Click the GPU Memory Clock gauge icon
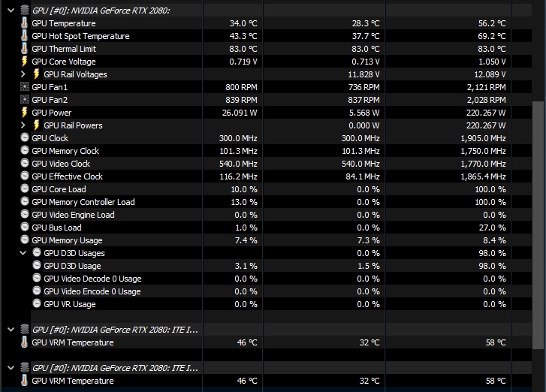546x392 pixels. 25,150
